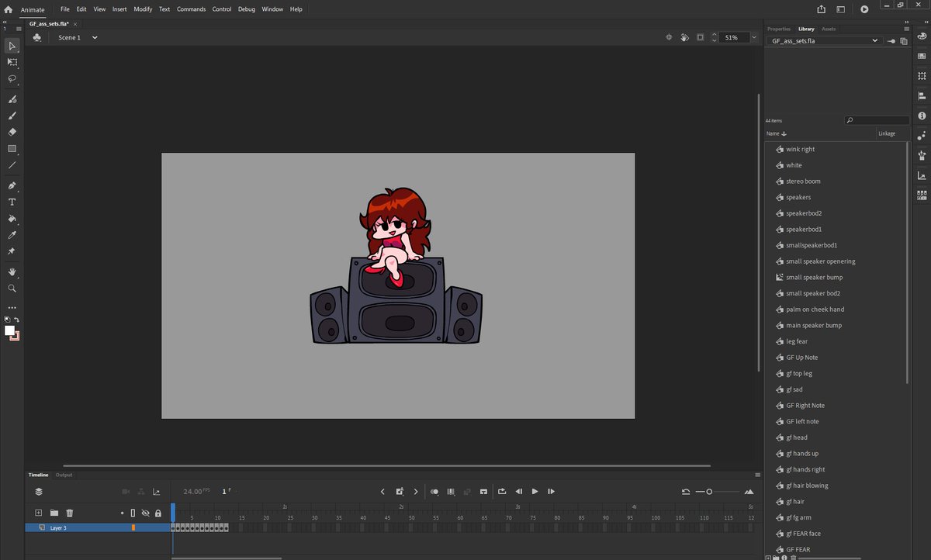Select the Paint Bucket tool
931x560 pixels.
(12, 219)
